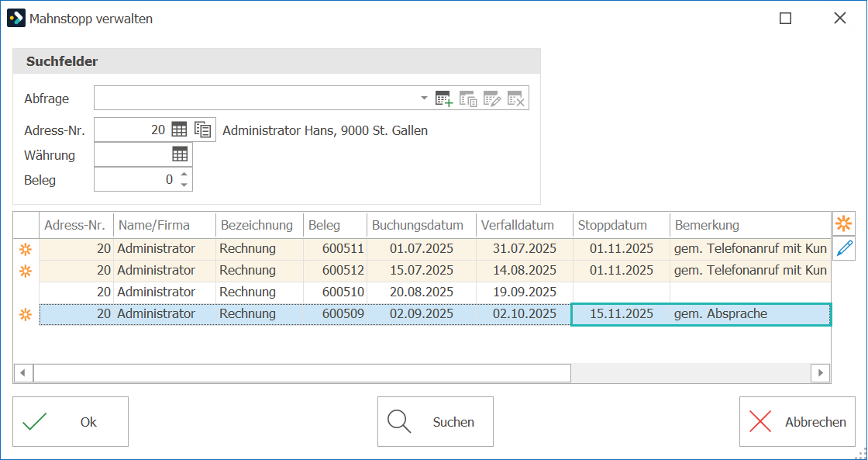Click the star marker on row 600511
868x460 pixels.
pos(26,250)
